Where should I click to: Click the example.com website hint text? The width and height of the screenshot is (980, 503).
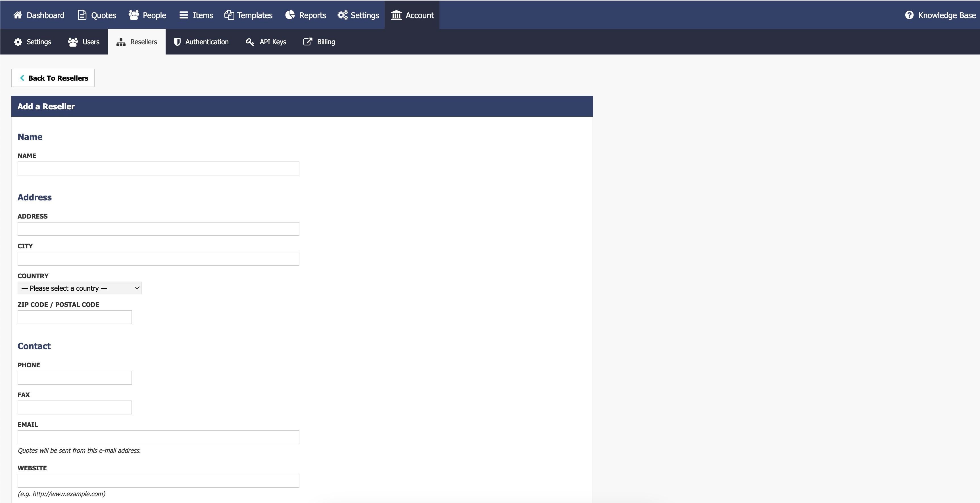[62, 494]
